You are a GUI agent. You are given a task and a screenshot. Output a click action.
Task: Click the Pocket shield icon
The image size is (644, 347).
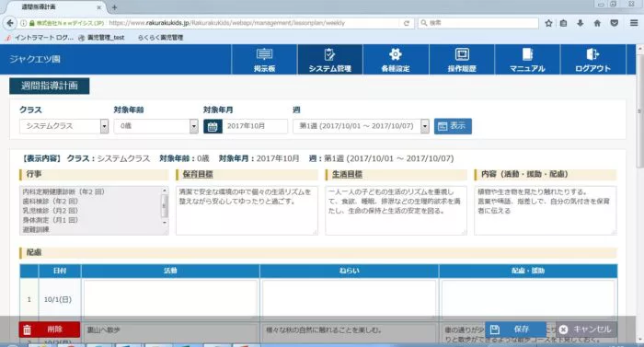(x=614, y=23)
